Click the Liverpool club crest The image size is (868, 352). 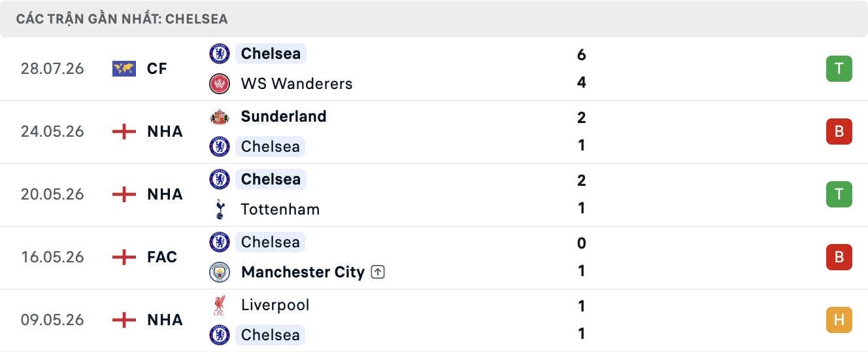tap(220, 305)
